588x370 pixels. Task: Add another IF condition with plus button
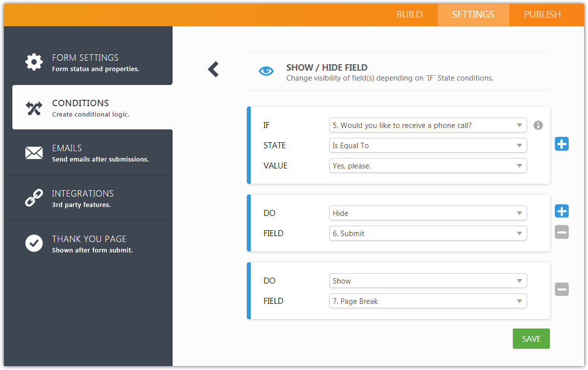[561, 144]
